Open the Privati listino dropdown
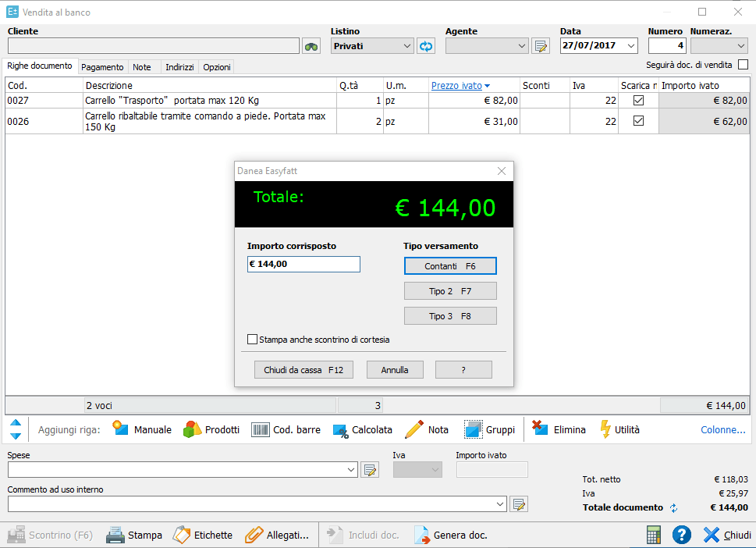756x548 pixels. [406, 45]
